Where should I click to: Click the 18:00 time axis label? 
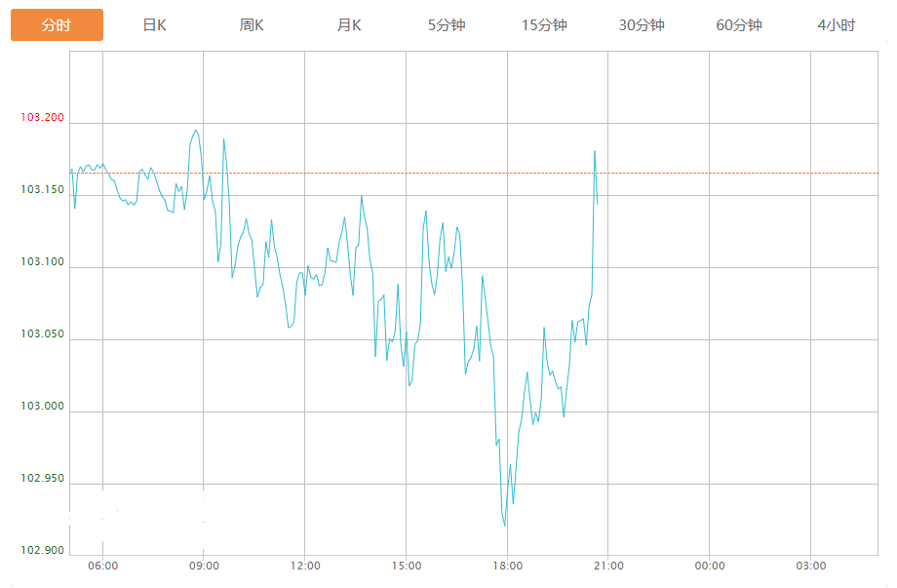[507, 566]
